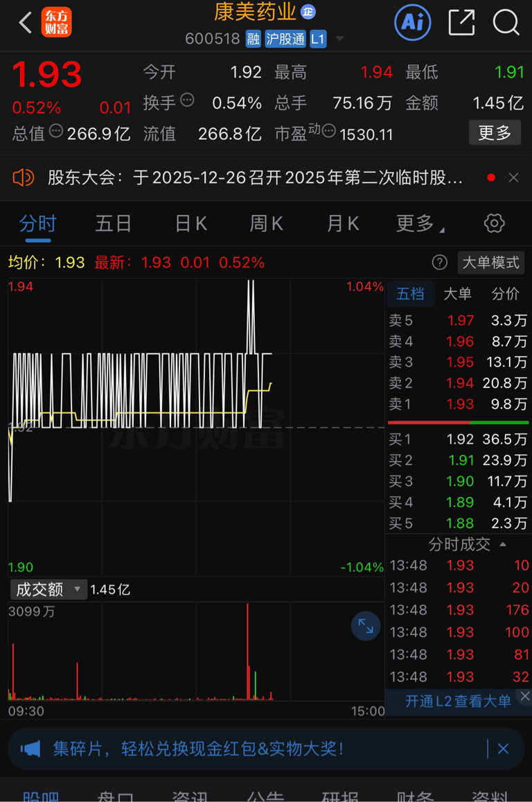Select the 大单 tab

pyautogui.click(x=457, y=294)
